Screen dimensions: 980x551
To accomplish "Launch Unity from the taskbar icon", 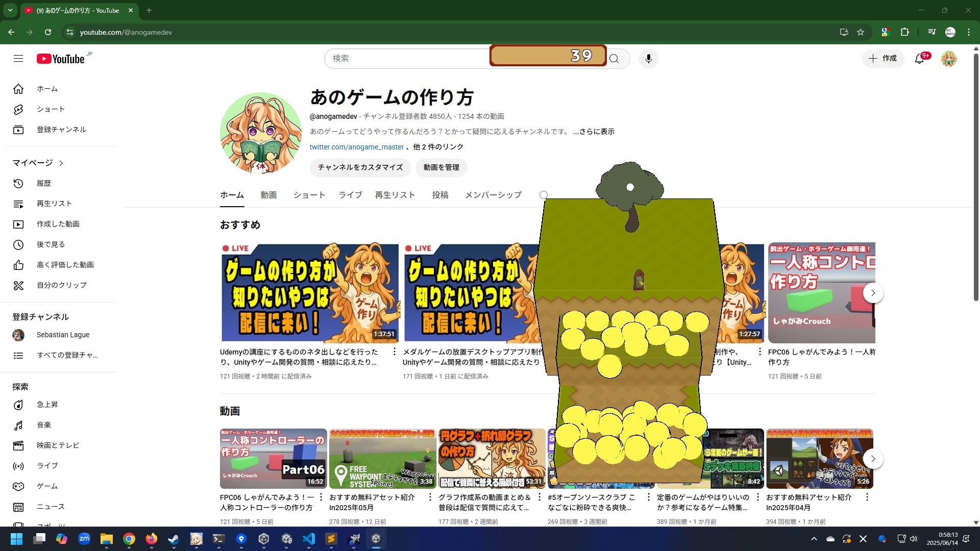I will point(263,539).
